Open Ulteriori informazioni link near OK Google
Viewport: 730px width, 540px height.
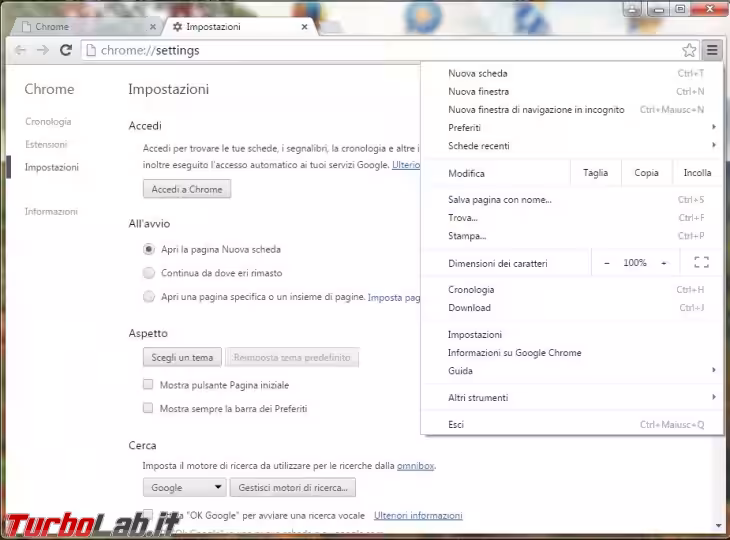point(418,515)
